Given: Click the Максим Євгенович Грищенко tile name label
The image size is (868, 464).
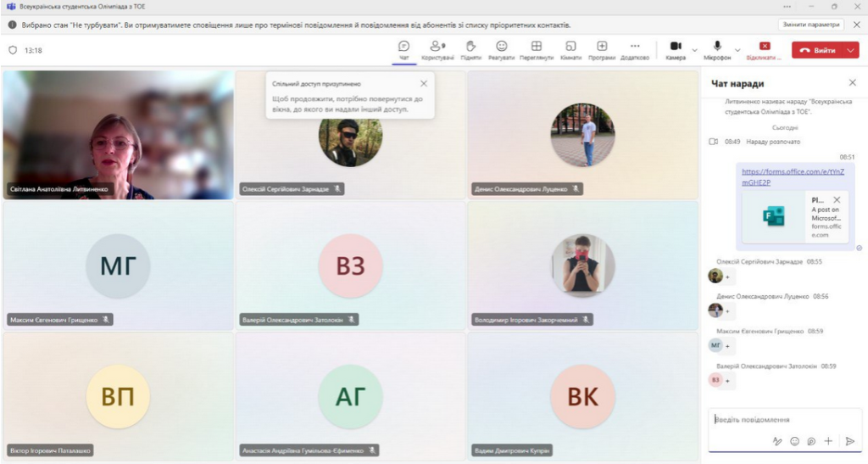Looking at the screenshot, I should pos(60,320).
